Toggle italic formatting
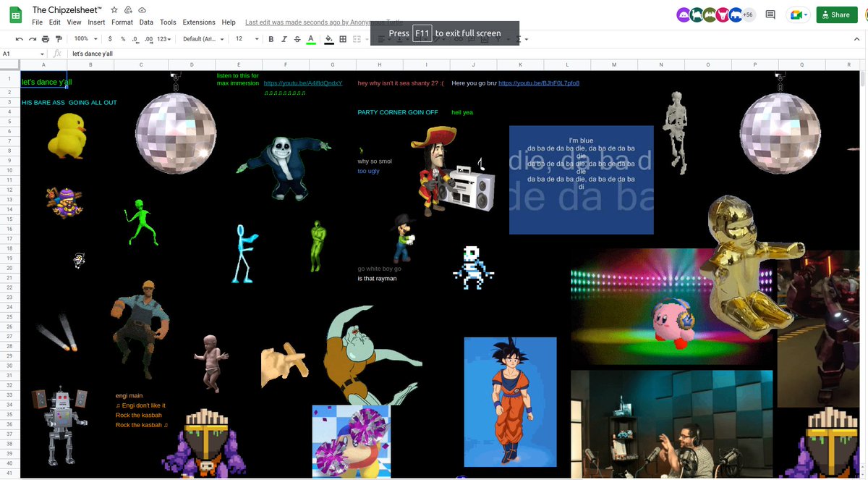 click(284, 39)
